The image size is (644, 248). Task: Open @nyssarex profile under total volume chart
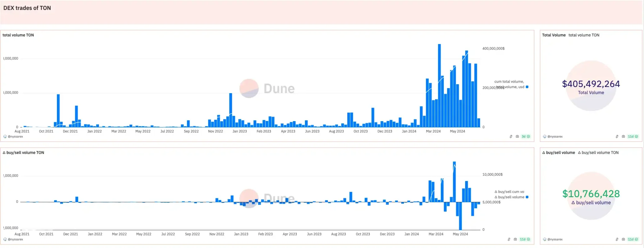click(x=15, y=137)
